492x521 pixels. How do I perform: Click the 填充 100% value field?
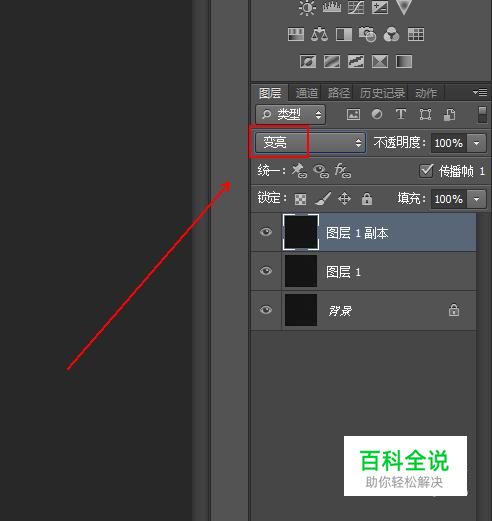(449, 199)
